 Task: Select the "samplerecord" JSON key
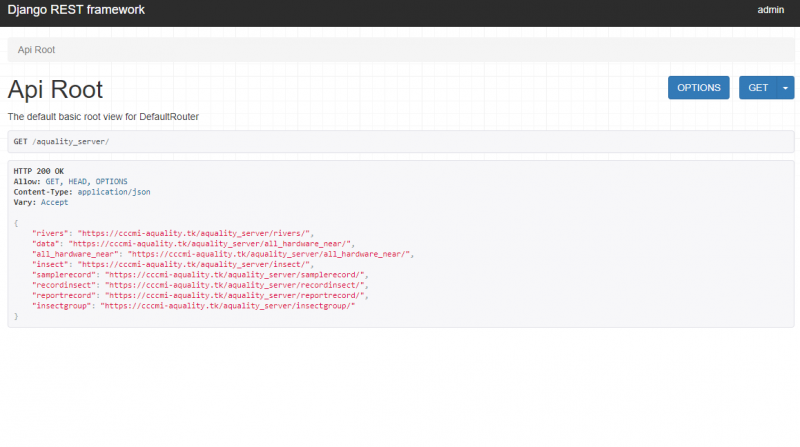tap(63, 275)
